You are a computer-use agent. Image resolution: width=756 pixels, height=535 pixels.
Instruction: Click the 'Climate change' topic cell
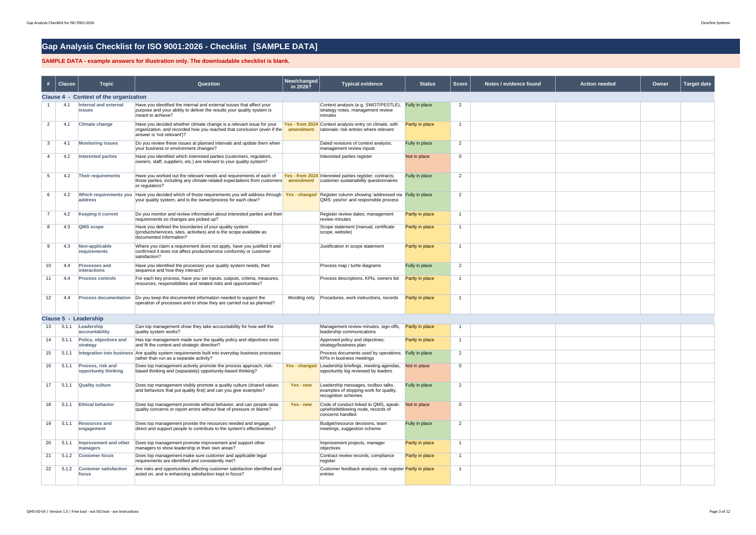[106, 130]
